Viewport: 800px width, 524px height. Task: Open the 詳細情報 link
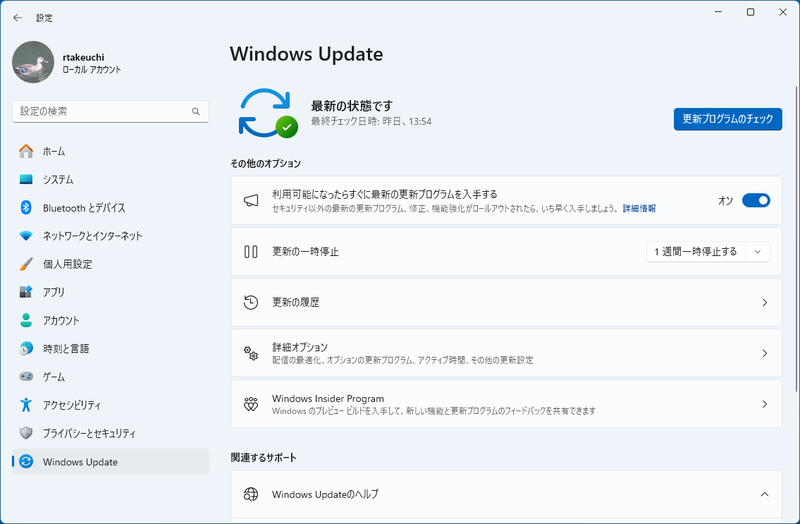tap(639, 209)
